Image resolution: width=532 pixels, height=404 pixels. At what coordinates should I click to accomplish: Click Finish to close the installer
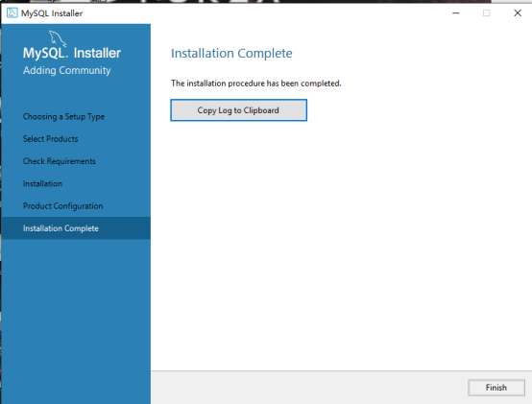tap(496, 388)
